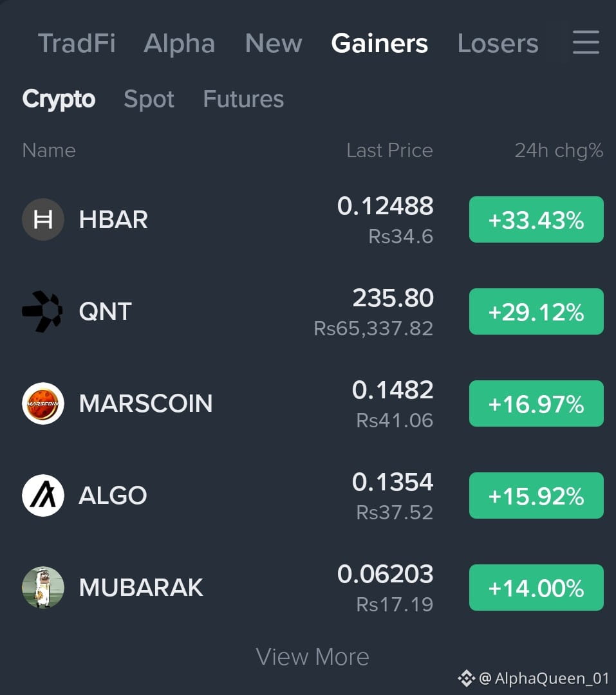Tap the MARSCOIN orange logo
The height and width of the screenshot is (695, 616).
click(43, 403)
